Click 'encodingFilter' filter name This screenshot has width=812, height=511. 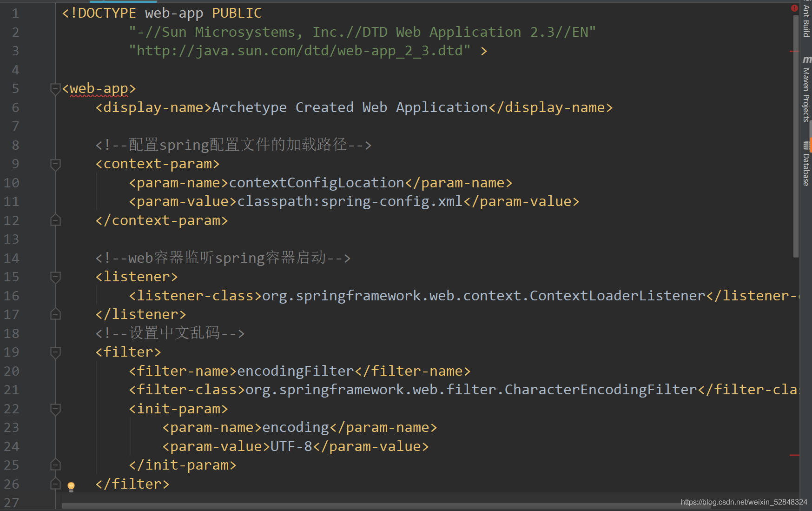296,371
